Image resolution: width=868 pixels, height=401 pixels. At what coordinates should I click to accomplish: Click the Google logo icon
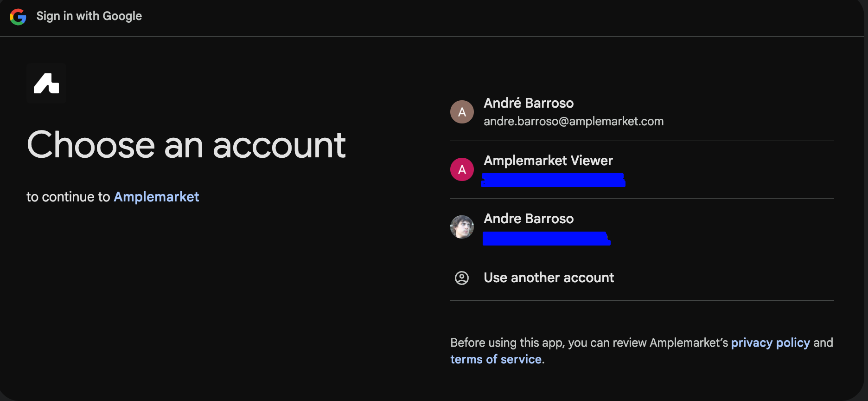pos(18,17)
